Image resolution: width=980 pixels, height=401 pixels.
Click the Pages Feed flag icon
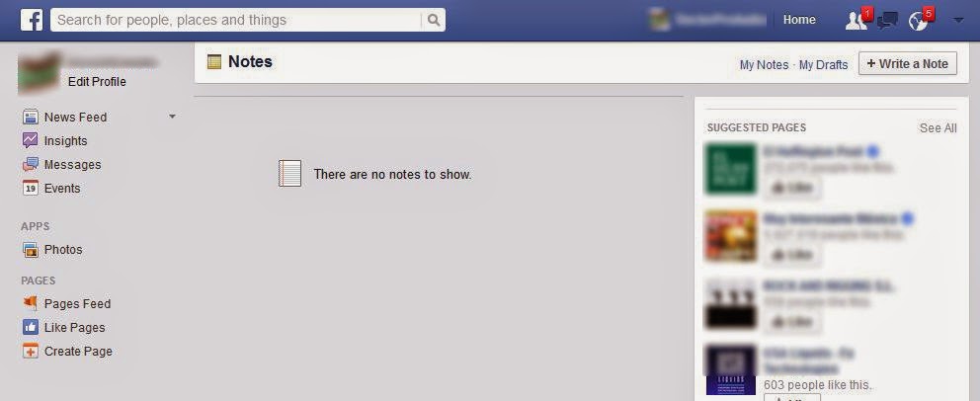point(30,303)
